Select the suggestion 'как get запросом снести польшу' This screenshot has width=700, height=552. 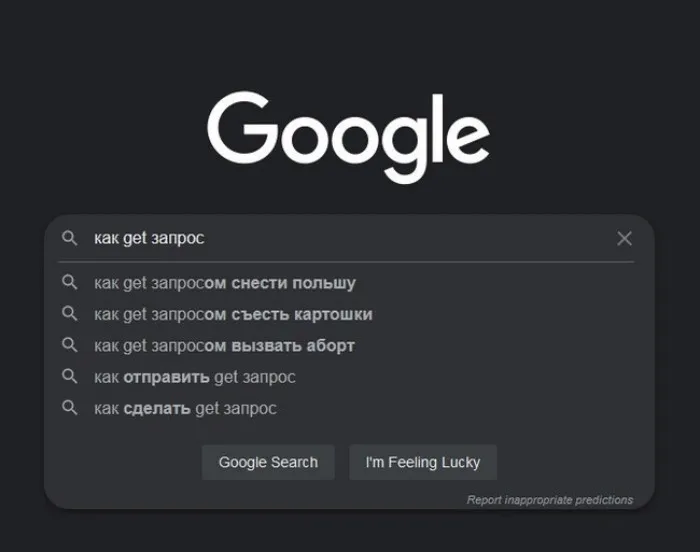[224, 283]
